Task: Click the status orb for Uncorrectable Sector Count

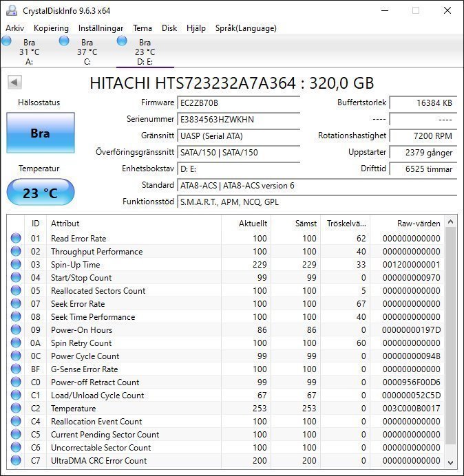Action: 16,447
